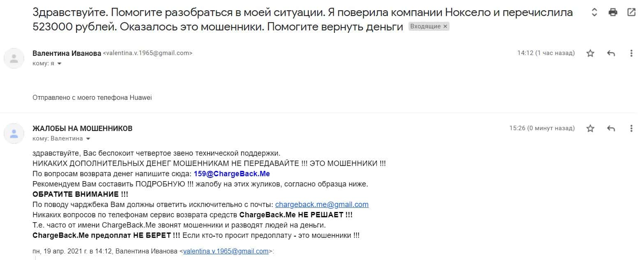Click the chargeback.me@gmail.com link
This screenshot has width=644, height=260.
coord(321,205)
